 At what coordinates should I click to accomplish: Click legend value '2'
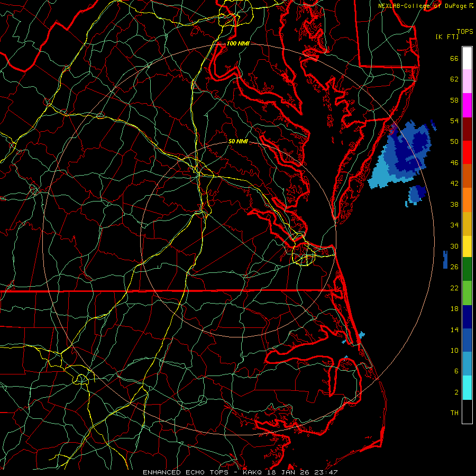[x=456, y=392]
